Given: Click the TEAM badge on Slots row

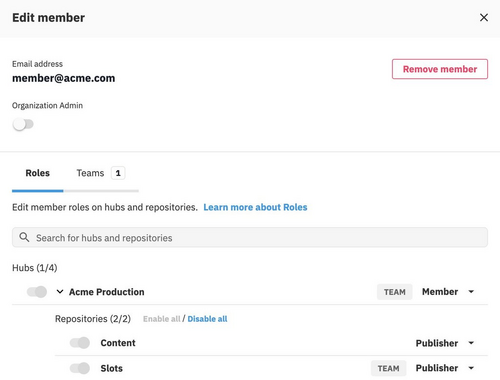Looking at the screenshot, I should click(x=388, y=368).
